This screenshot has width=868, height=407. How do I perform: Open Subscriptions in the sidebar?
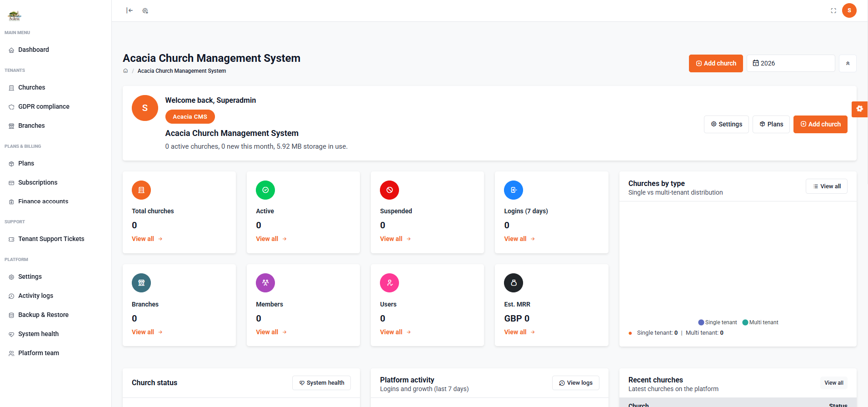(55, 182)
